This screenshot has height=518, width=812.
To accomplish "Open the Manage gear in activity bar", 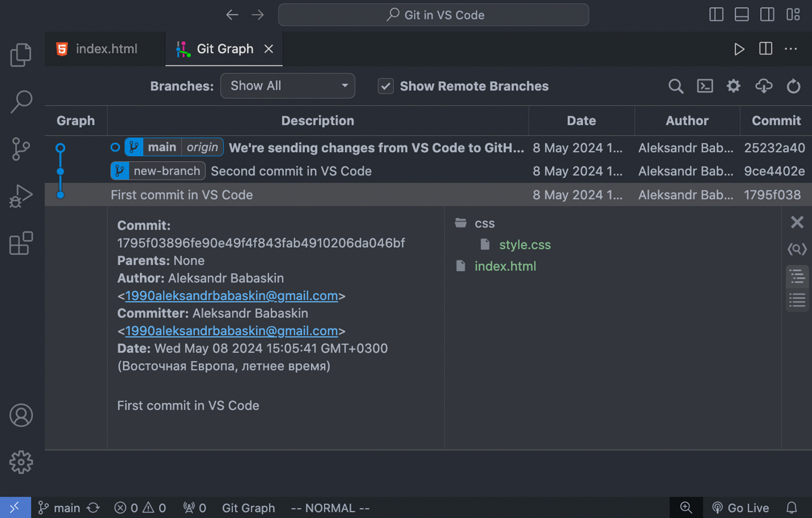I will 21,462.
